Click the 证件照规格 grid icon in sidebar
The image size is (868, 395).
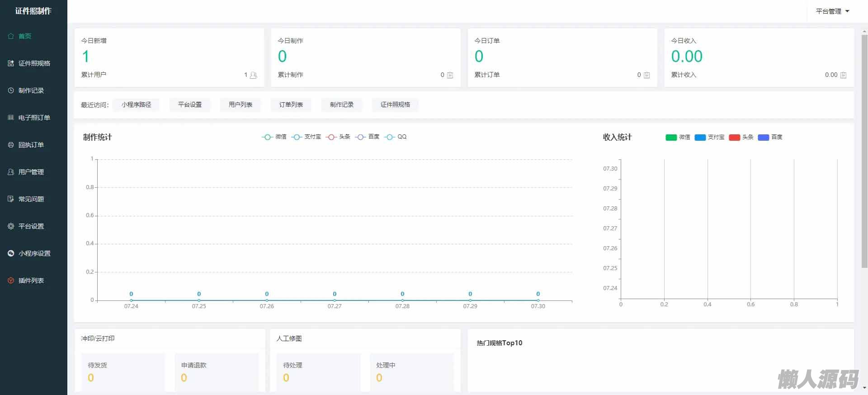click(11, 63)
